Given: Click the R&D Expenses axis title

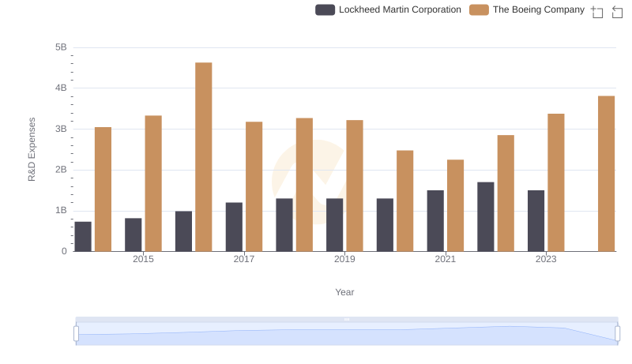Looking at the screenshot, I should (x=32, y=149).
